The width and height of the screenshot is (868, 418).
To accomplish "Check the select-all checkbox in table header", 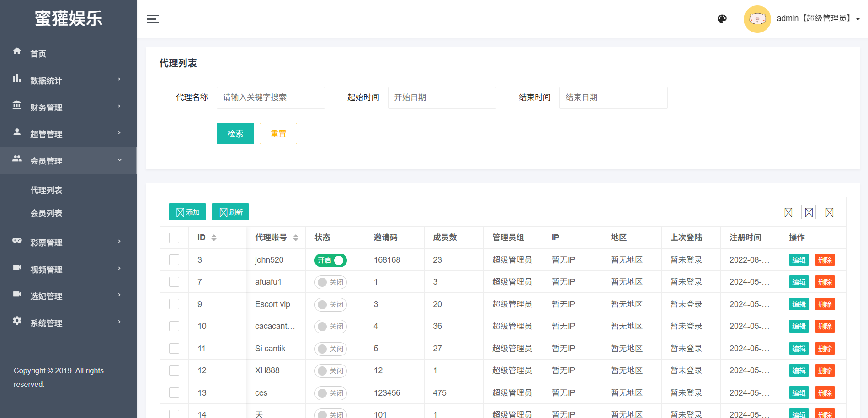I will tap(174, 238).
